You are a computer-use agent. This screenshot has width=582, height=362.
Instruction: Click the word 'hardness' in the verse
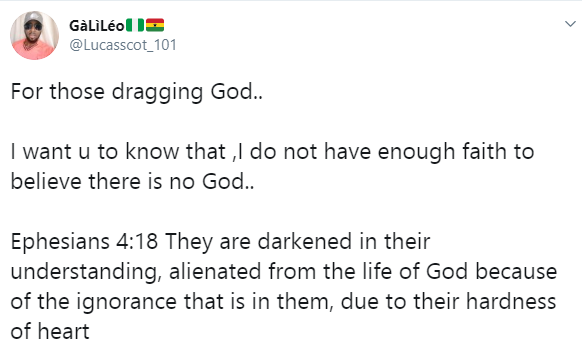point(511,301)
